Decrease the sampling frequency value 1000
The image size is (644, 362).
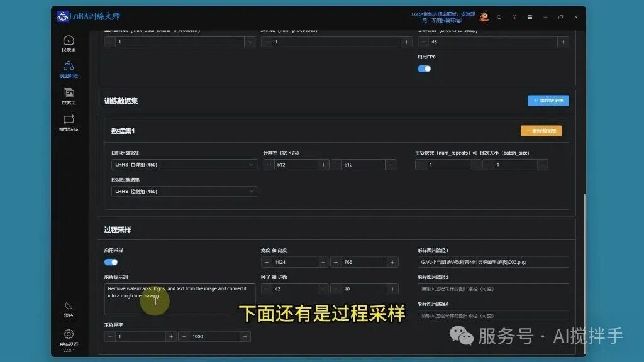(184, 337)
